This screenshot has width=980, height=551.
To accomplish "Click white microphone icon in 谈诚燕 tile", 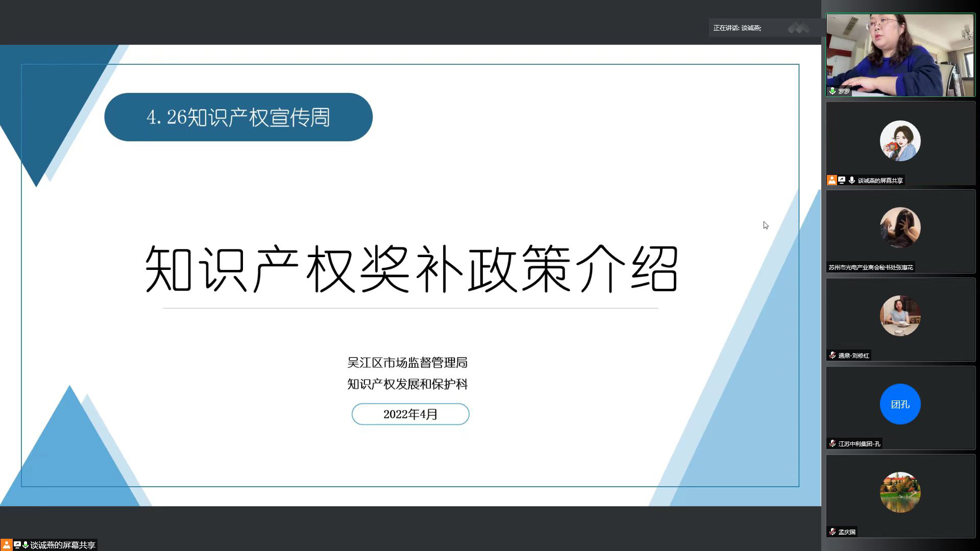I will 851,180.
